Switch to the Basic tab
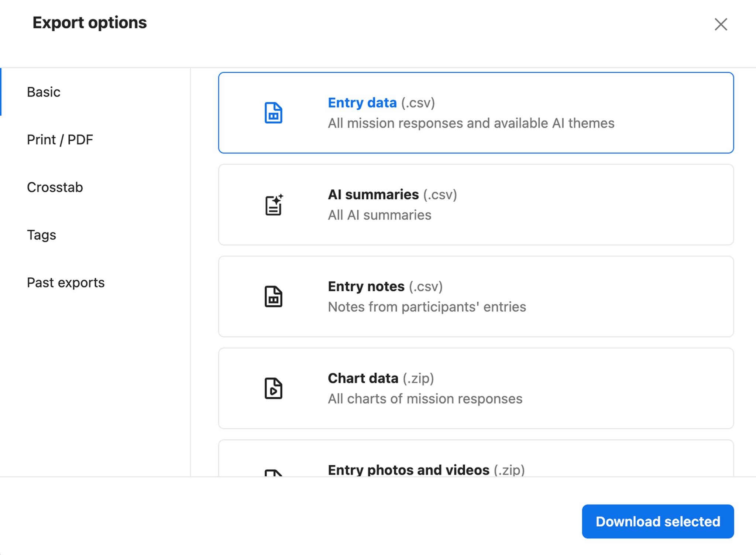Image resolution: width=756 pixels, height=555 pixels. click(x=44, y=92)
